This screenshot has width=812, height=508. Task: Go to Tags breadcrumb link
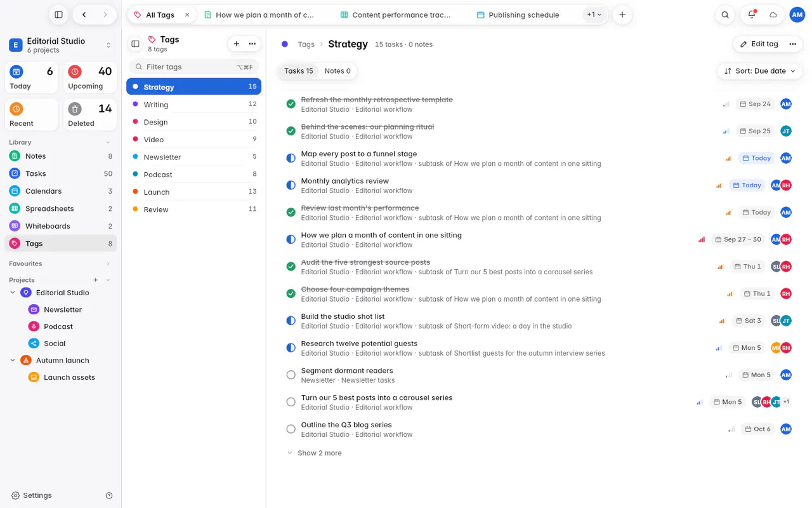tap(306, 44)
